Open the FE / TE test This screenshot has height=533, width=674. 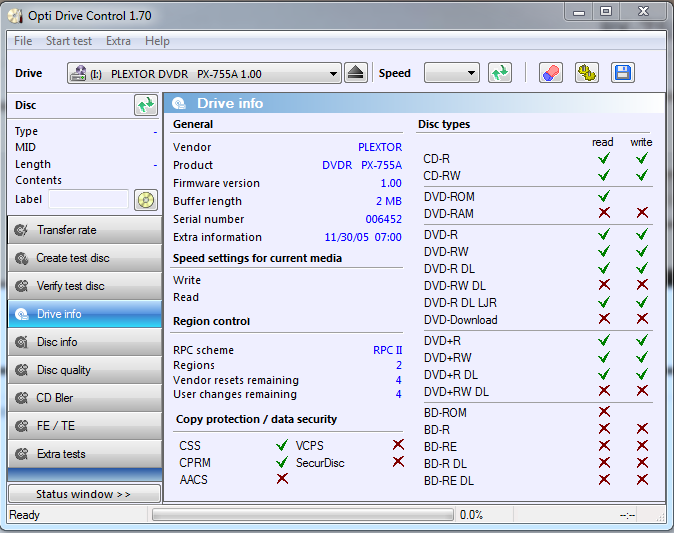(x=85, y=426)
